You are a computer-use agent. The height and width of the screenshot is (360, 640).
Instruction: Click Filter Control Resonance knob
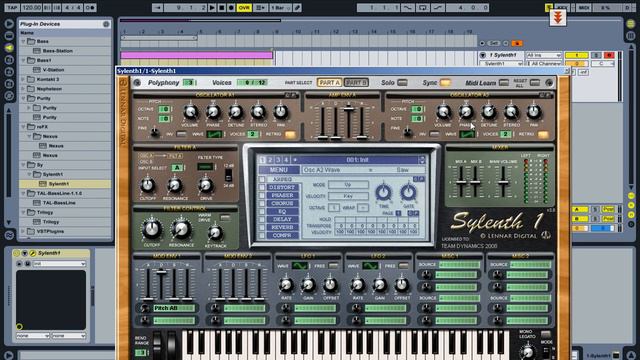(x=181, y=229)
